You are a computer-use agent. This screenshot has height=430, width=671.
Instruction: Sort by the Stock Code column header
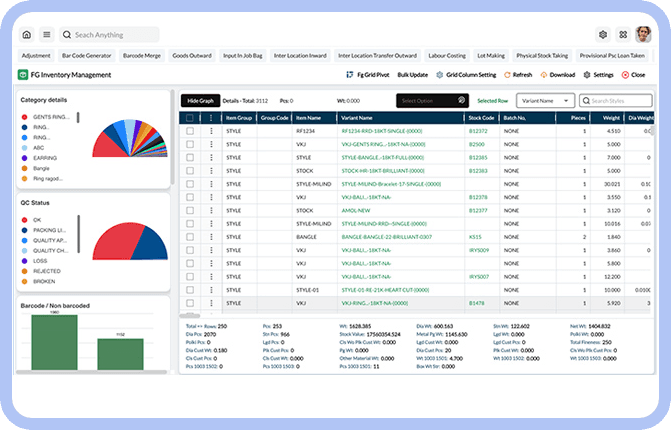(x=481, y=118)
